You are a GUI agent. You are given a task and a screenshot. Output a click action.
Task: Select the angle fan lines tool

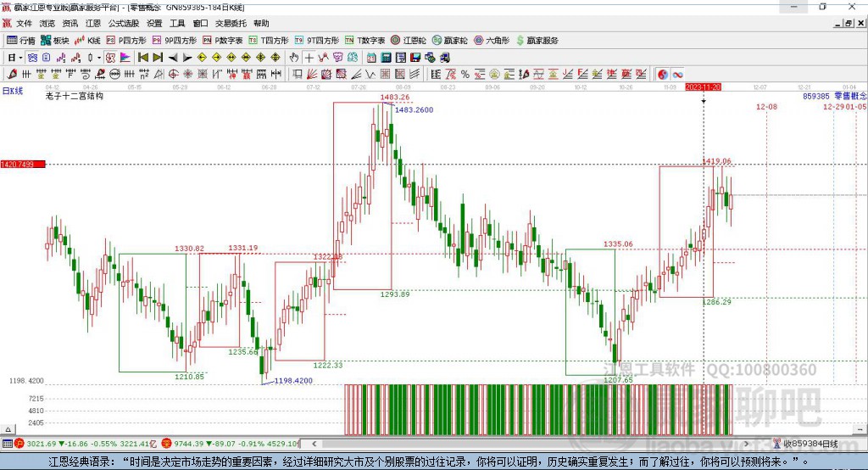pos(356,75)
